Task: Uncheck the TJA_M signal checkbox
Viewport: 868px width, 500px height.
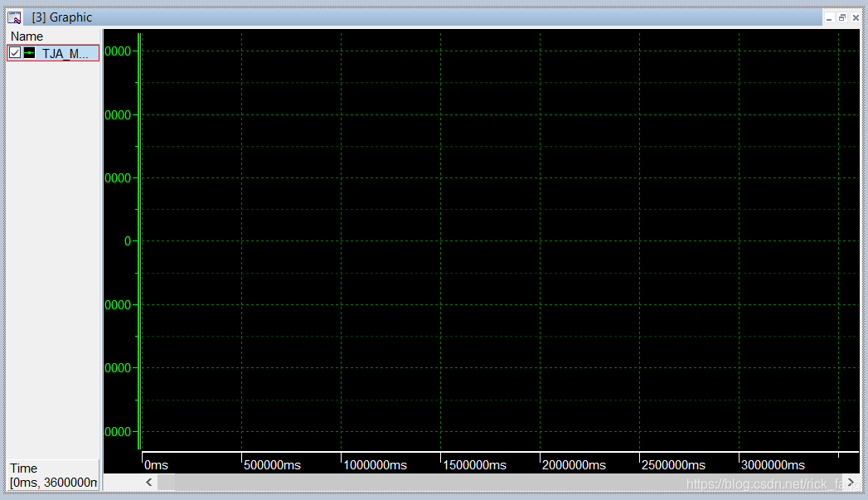Action: (15, 53)
